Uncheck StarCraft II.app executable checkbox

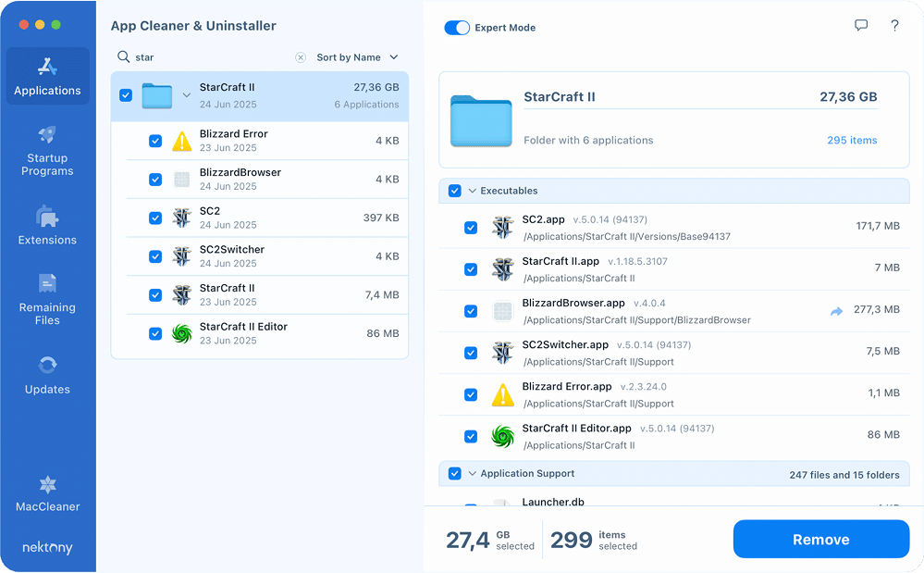(x=470, y=269)
